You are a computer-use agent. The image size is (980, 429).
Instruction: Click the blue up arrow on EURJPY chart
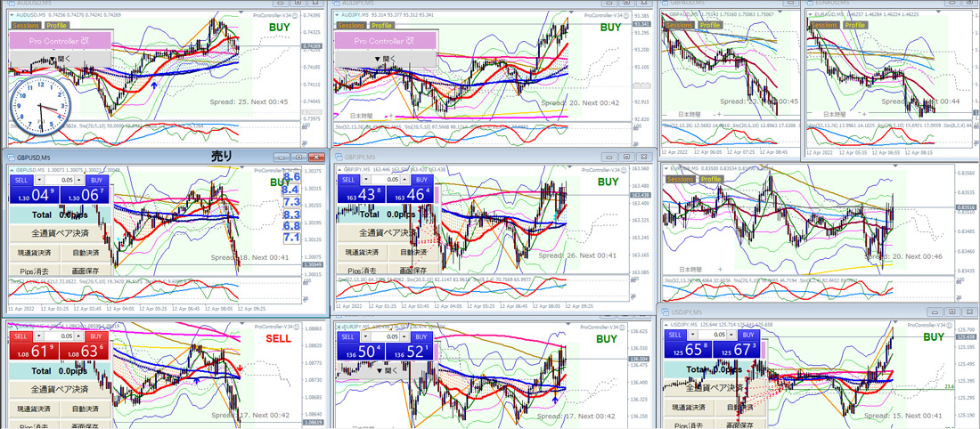(x=554, y=401)
